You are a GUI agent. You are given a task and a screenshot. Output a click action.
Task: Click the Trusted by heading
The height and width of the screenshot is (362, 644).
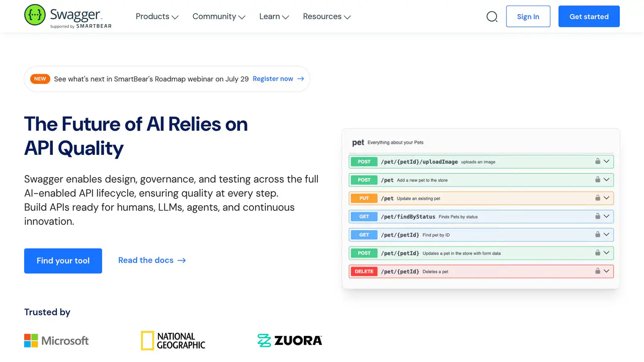(x=47, y=312)
